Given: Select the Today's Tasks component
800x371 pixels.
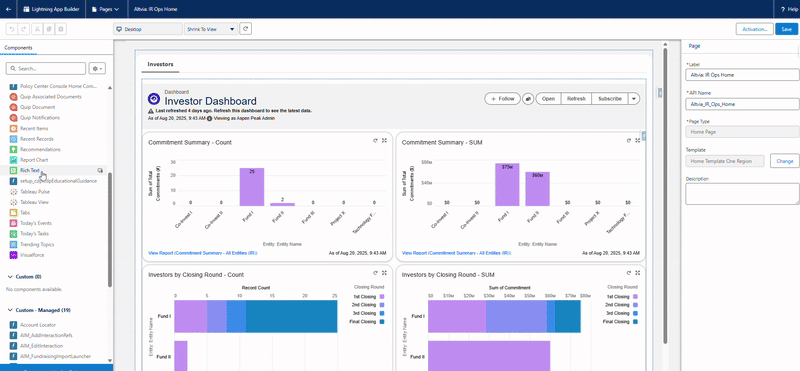Looking at the screenshot, I should pos(34,234).
